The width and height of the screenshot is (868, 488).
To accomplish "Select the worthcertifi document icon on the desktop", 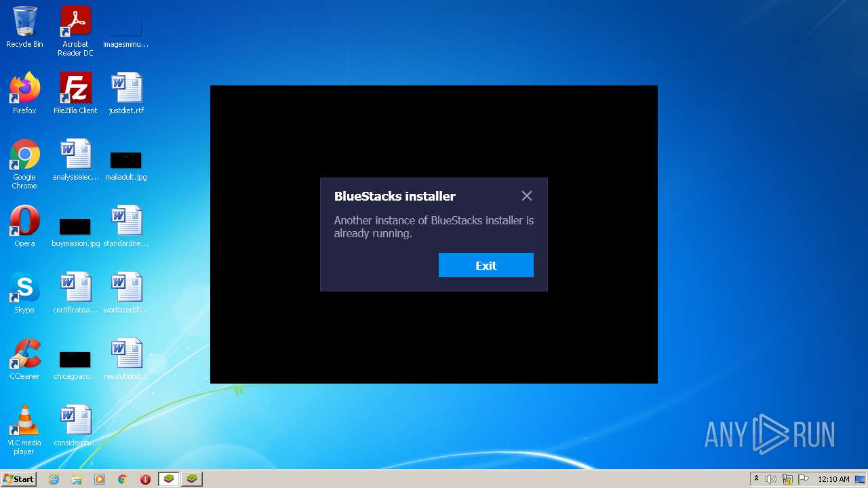I will [x=126, y=293].
